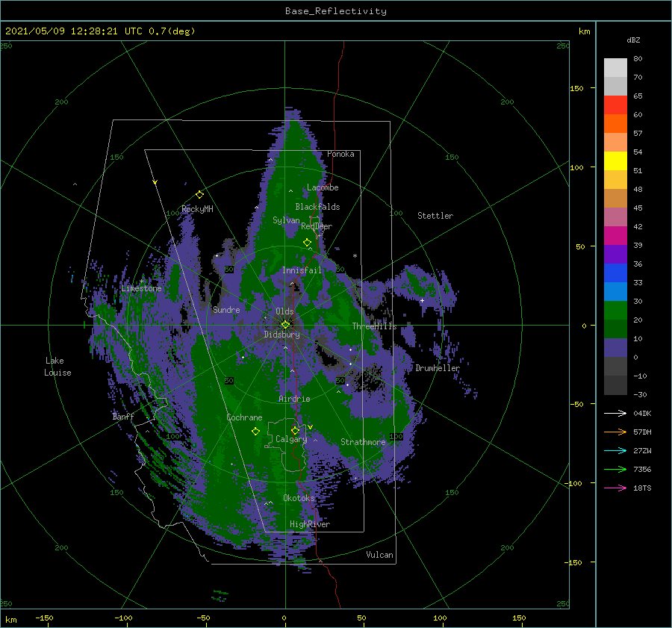Click the 04DK legend label
The width and height of the screenshot is (672, 628).
pos(642,413)
